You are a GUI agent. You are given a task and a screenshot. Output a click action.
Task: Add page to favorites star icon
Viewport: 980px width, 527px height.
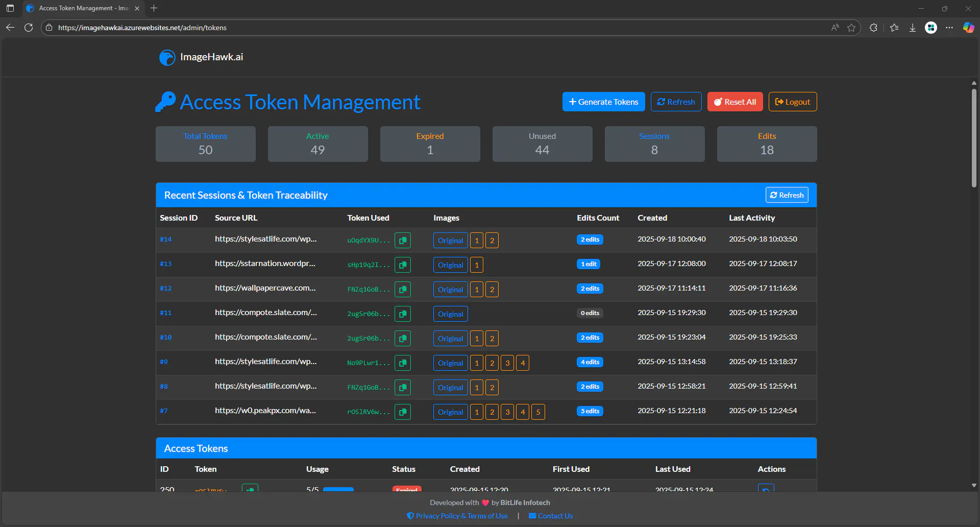point(851,28)
